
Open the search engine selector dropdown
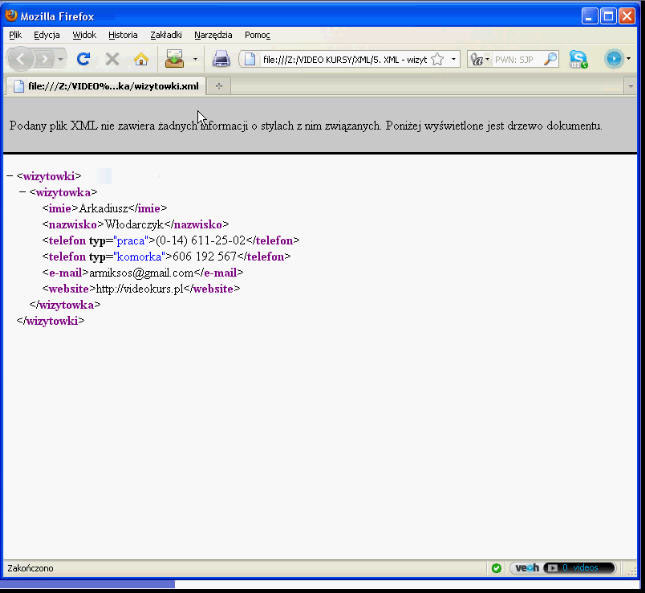pyautogui.click(x=480, y=60)
